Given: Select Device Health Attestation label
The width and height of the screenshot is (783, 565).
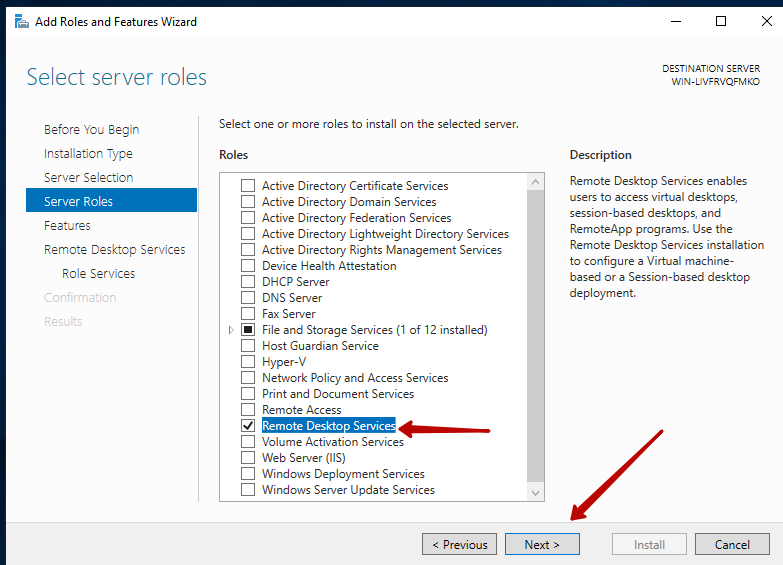Looking at the screenshot, I should click(329, 266).
